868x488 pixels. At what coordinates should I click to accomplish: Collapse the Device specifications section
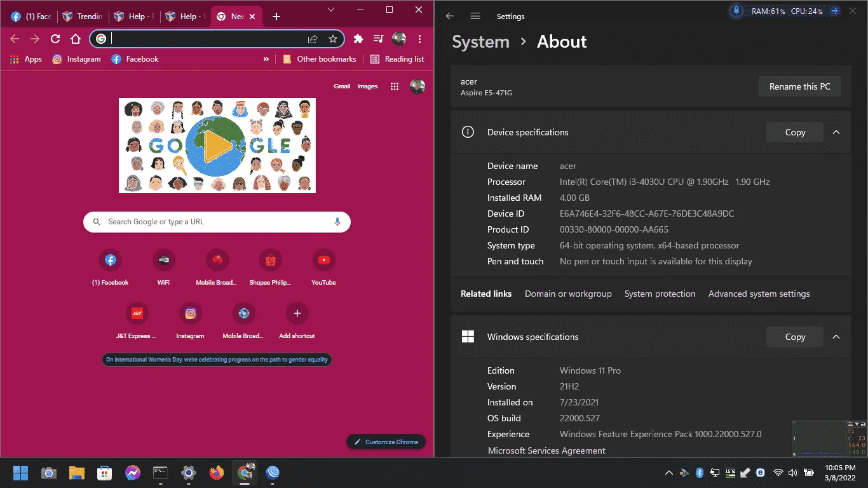(x=836, y=132)
